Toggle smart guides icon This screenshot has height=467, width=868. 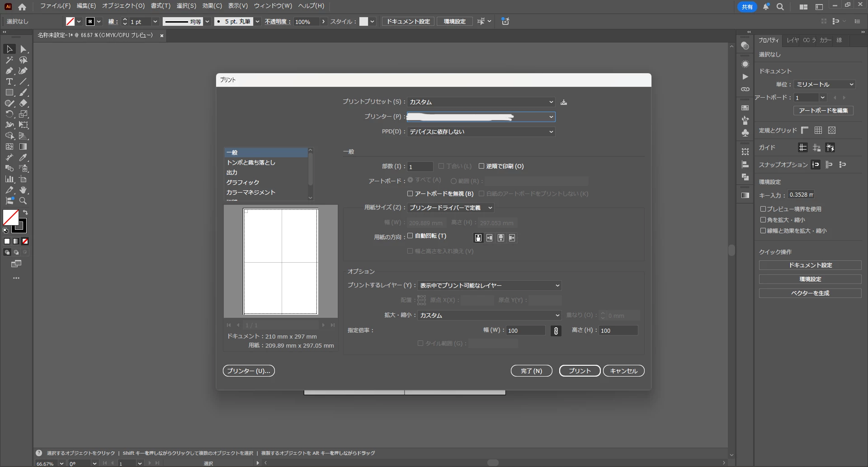[830, 148]
